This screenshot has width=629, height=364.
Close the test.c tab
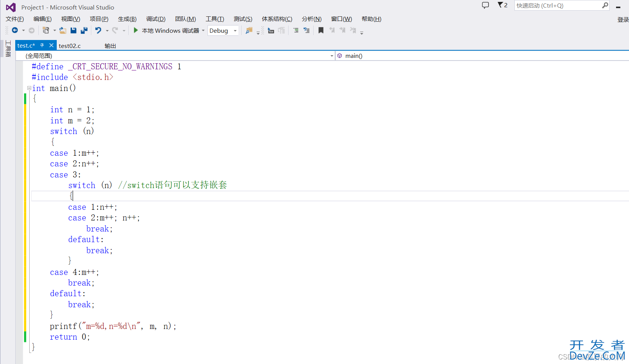[51, 45]
